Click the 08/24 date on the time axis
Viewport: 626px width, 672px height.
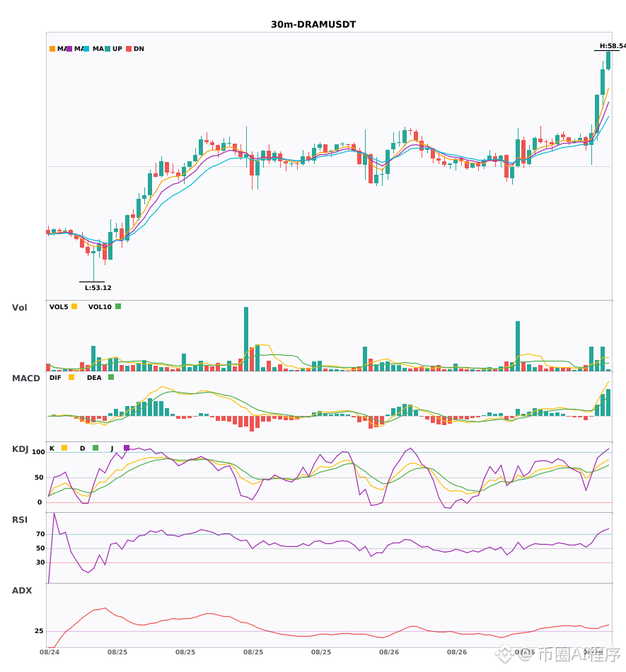[50, 652]
